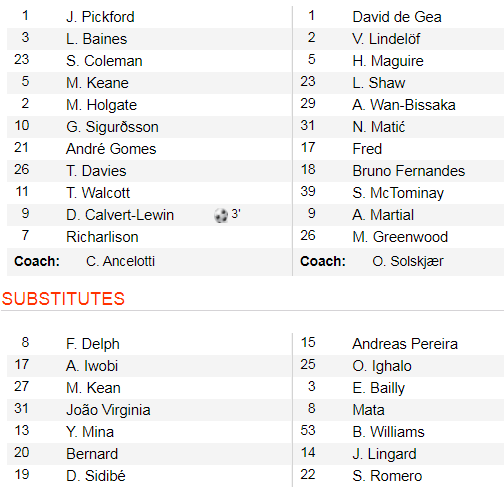Click G. Sigurðsson in Everton lineup

coord(112,127)
